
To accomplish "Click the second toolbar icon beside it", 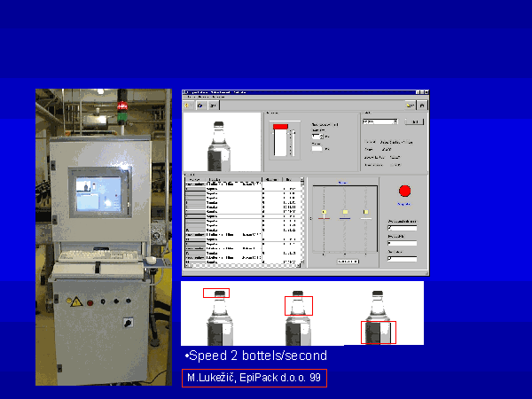I will (x=200, y=104).
